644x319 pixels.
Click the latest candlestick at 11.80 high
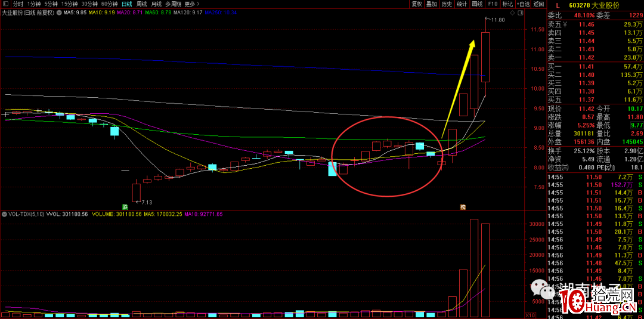tap(485, 57)
